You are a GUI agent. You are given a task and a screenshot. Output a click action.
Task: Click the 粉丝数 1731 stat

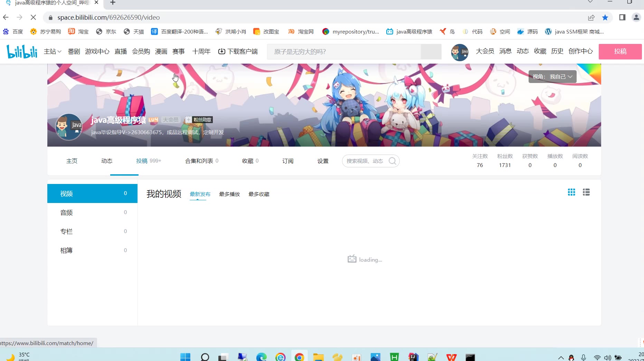point(505,161)
